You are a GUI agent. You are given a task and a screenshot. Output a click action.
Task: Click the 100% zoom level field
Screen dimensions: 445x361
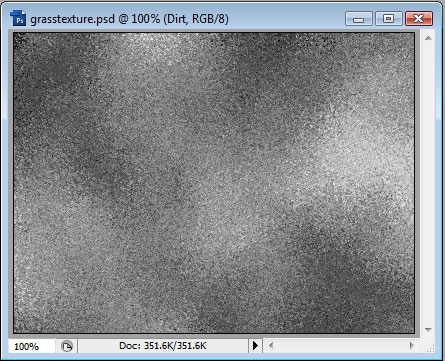31,346
